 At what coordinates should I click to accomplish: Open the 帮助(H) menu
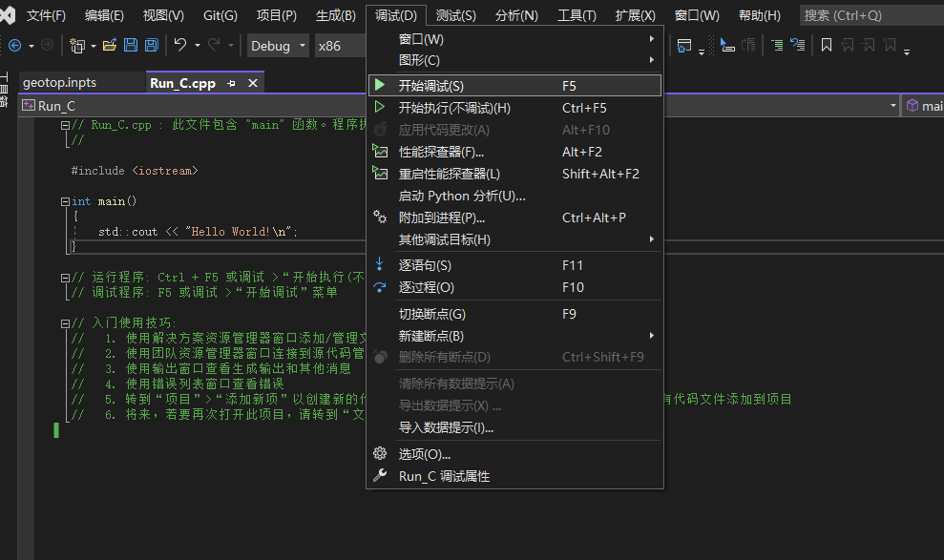tap(759, 15)
